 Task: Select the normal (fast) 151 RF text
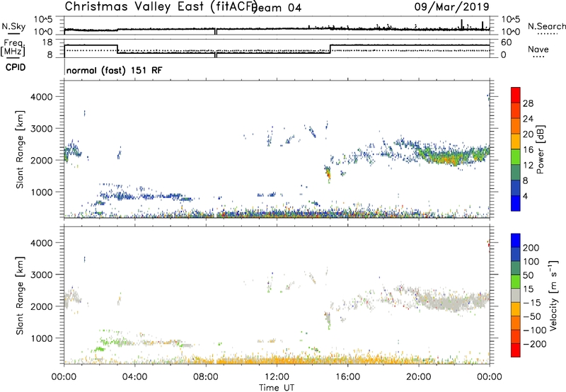[x=114, y=70]
